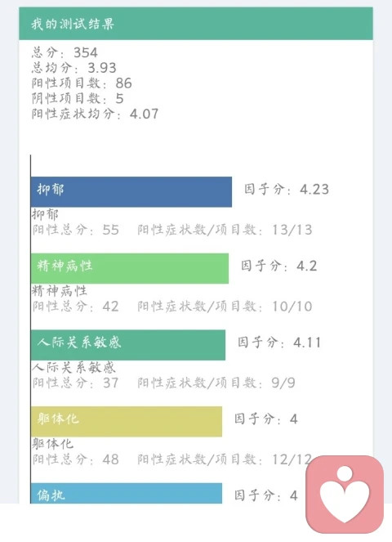Click the 阳性症状均分 4.07 line

tap(95, 114)
